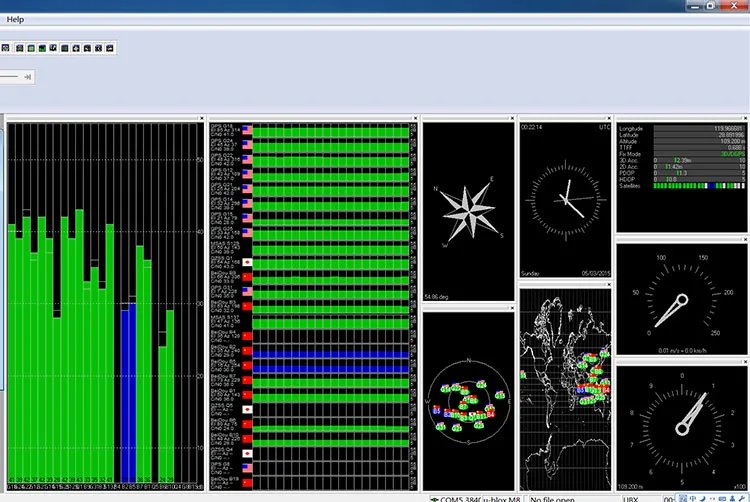Click the compass rose star graphic
750x502 pixels.
coord(469,211)
